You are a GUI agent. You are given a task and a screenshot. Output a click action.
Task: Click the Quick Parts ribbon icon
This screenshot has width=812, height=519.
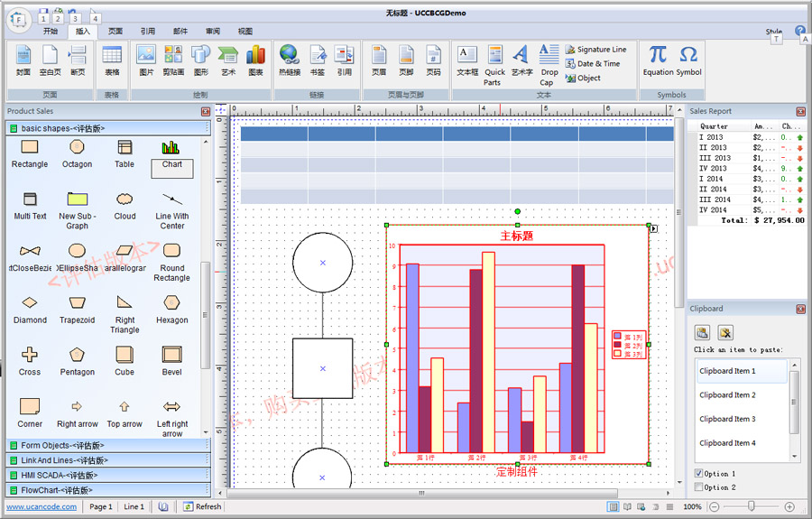coord(494,63)
